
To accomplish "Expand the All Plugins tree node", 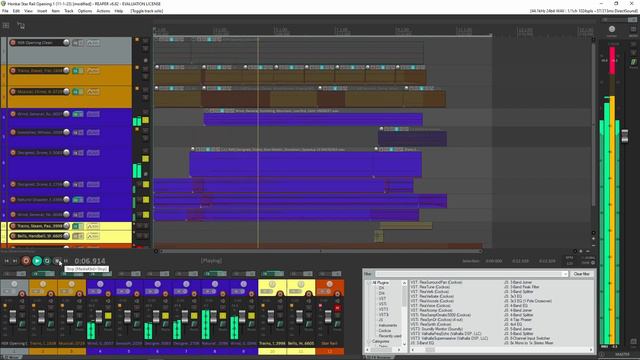I will pyautogui.click(x=369, y=282).
